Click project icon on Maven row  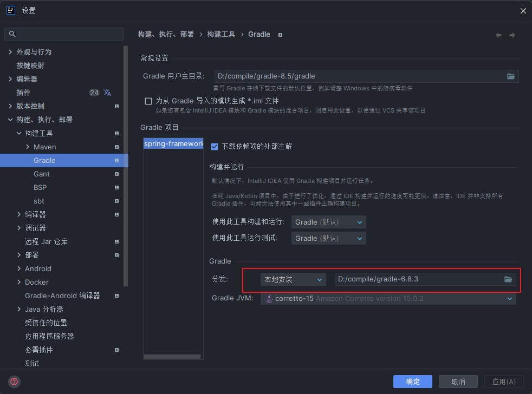click(x=116, y=147)
